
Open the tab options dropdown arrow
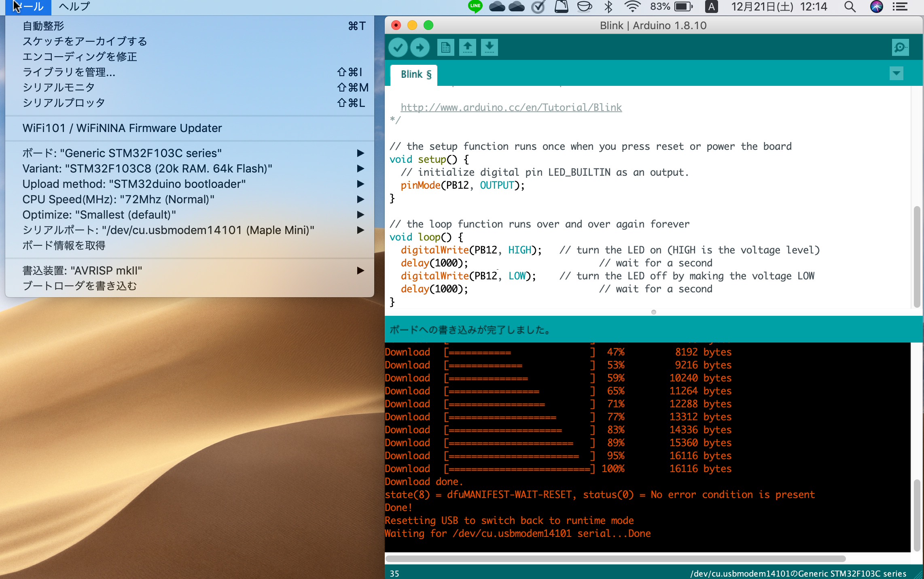tap(896, 73)
